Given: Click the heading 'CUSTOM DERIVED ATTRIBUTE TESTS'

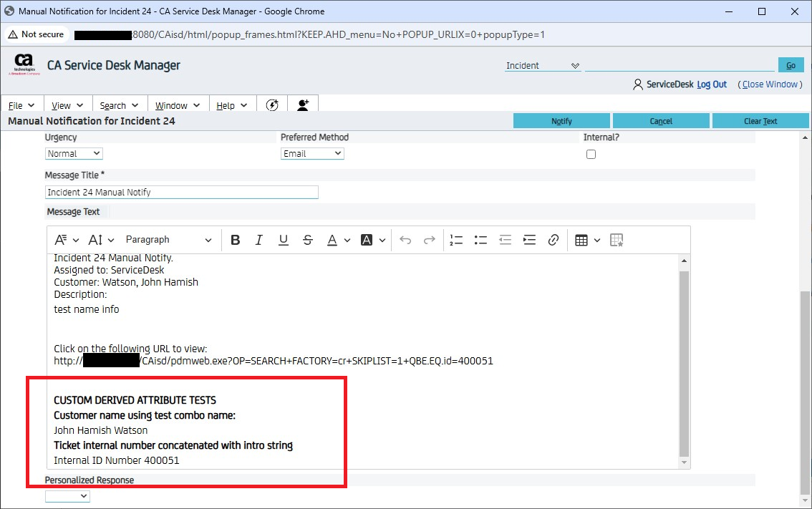Looking at the screenshot, I should click(x=135, y=400).
